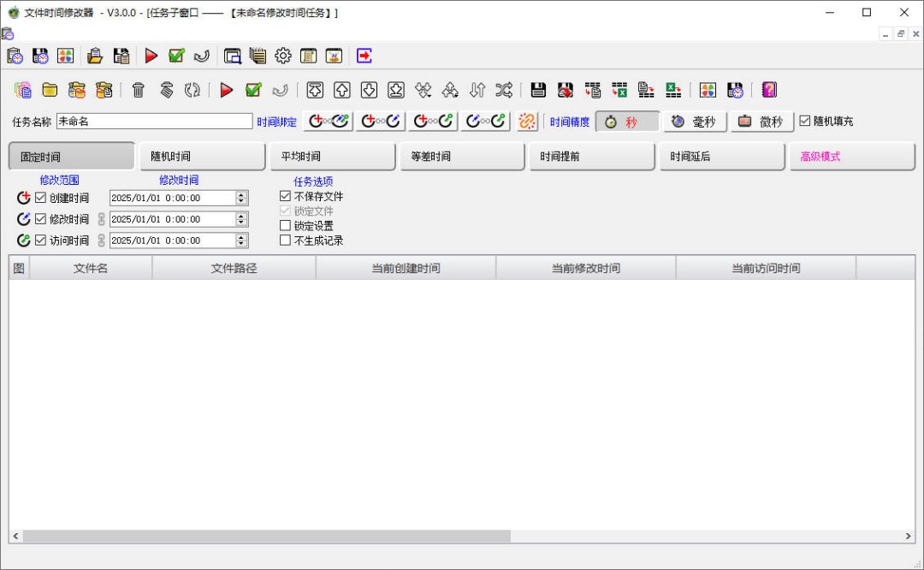The image size is (924, 570).
Task: Click inside the 任务名称 input field
Action: (x=154, y=121)
